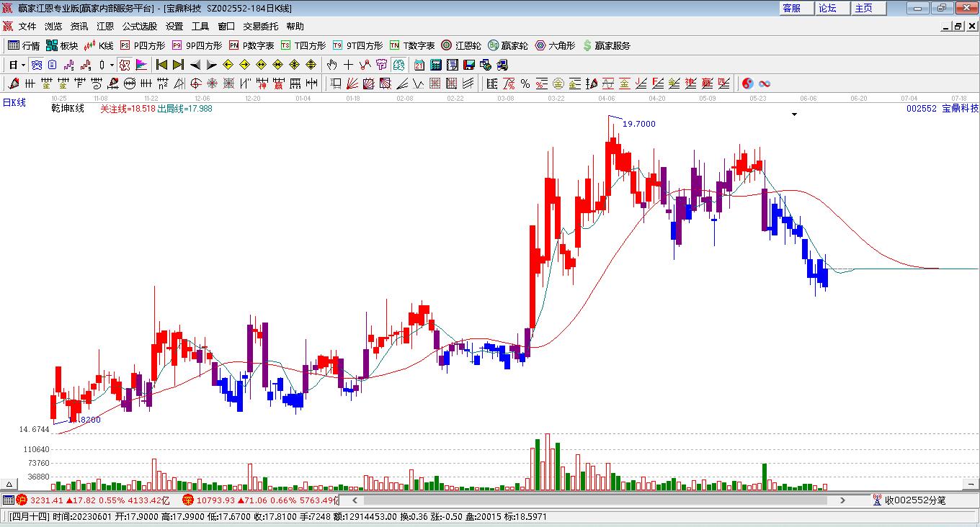
Task: Click the flag chart icon
Action: (x=141, y=65)
